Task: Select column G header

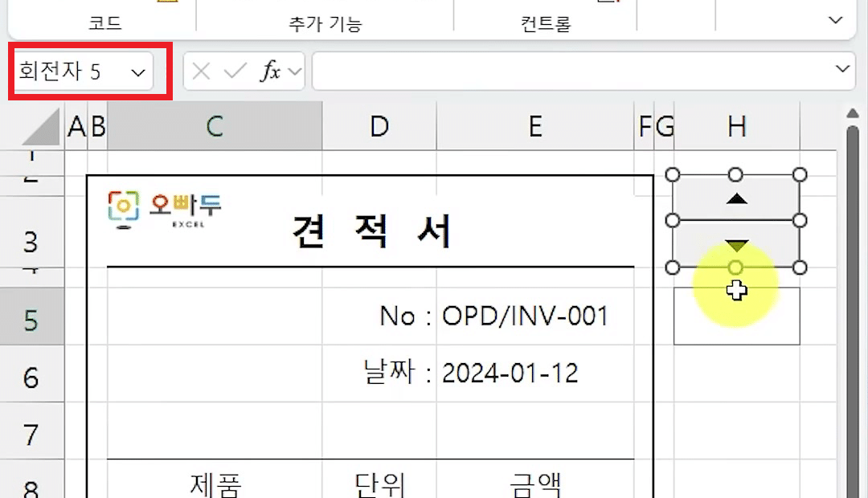Action: coord(665,126)
